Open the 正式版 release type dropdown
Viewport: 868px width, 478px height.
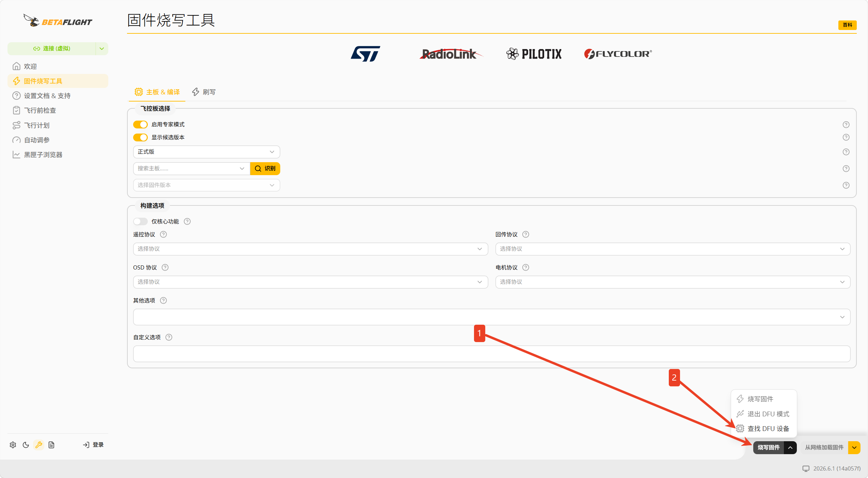206,152
